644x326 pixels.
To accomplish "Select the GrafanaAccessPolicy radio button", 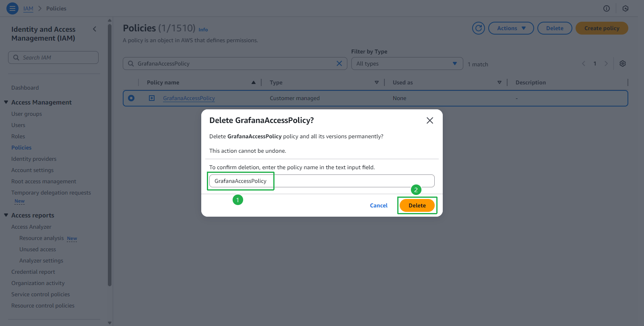I will (x=131, y=98).
